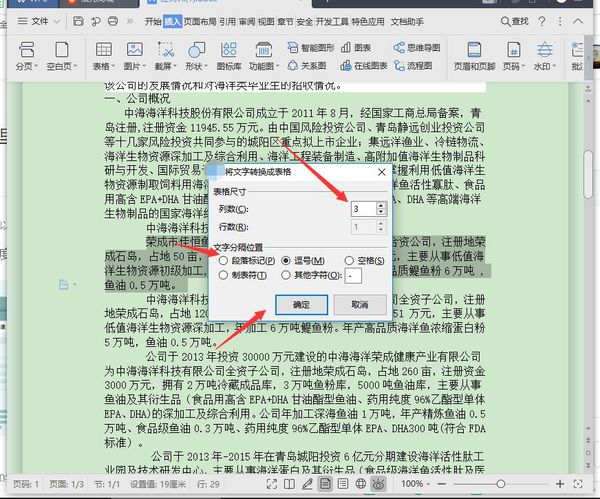This screenshot has height=499, width=600.
Task: Click the vertical document scrollbar thumb
Action: tap(589, 175)
